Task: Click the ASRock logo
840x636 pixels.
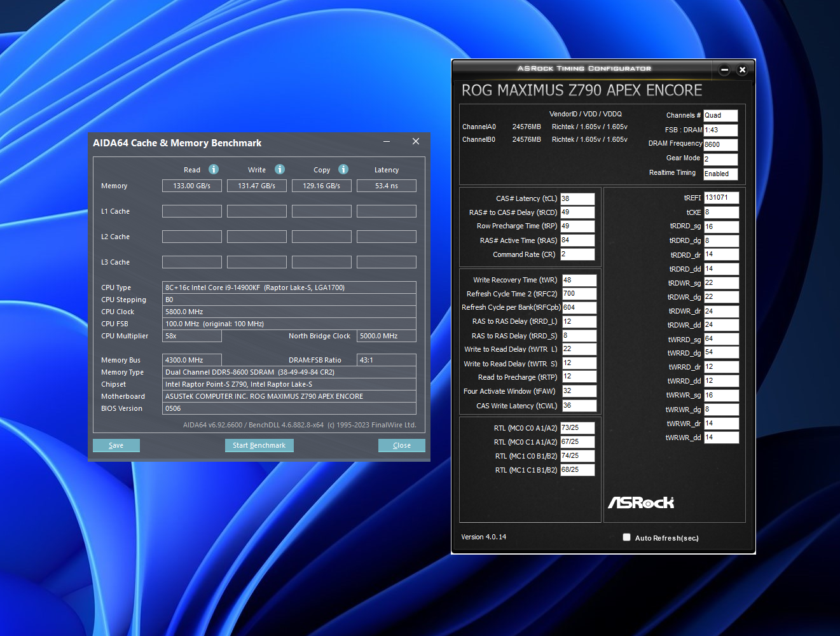Action: [641, 502]
